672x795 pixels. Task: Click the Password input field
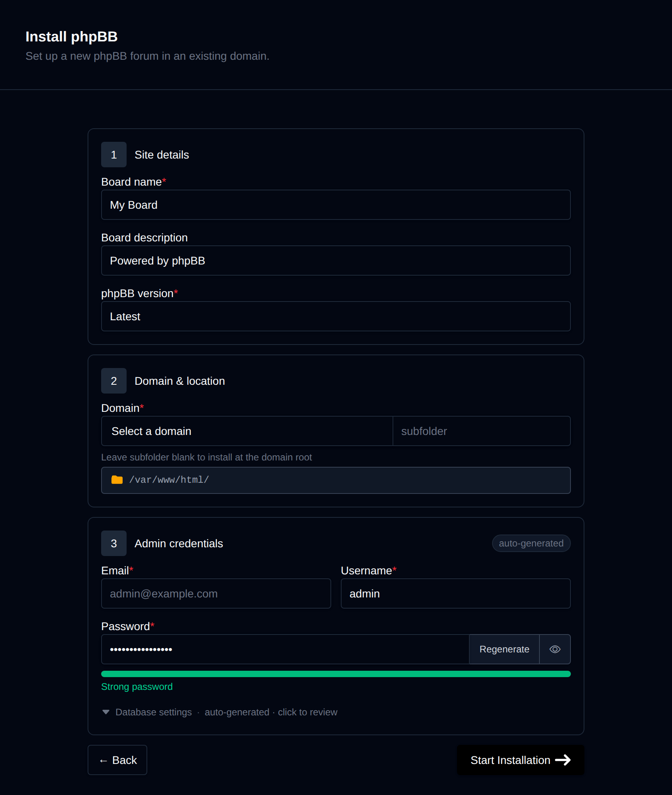click(285, 649)
